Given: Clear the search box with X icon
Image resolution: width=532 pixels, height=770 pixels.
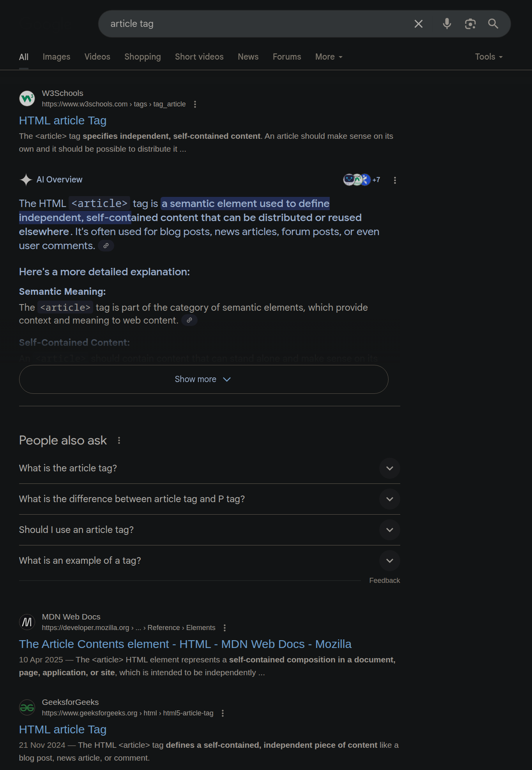Looking at the screenshot, I should click(x=419, y=24).
